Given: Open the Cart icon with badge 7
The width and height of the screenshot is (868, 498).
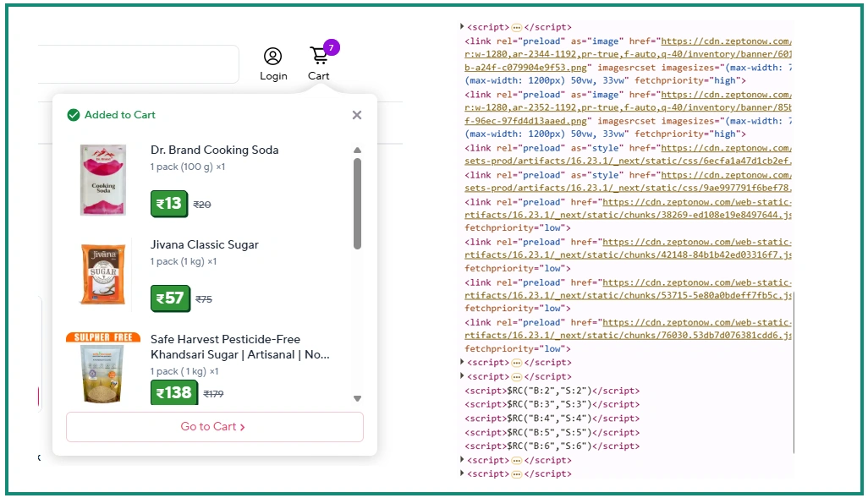Looking at the screenshot, I should point(320,55).
